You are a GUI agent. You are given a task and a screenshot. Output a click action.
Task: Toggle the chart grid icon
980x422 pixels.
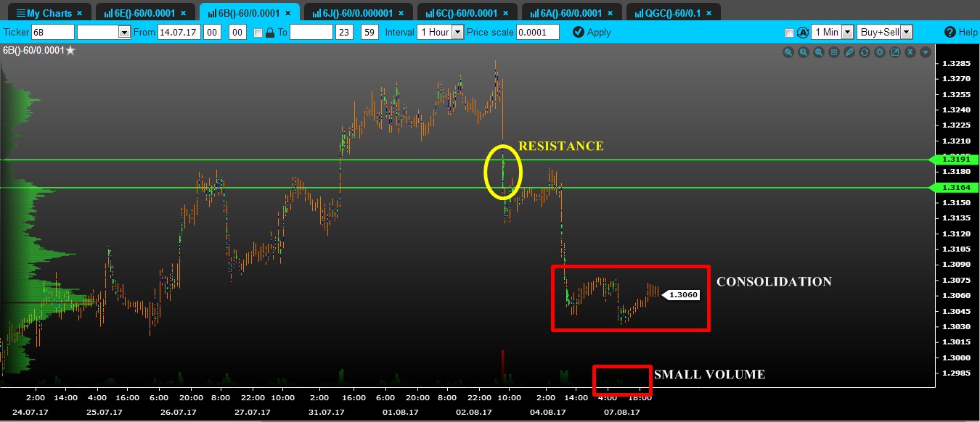click(834, 52)
